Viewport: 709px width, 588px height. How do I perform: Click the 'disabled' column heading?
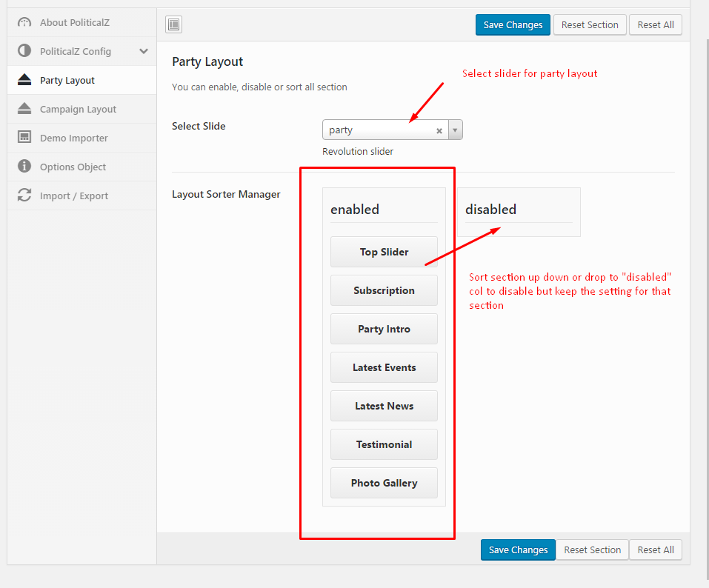click(490, 210)
